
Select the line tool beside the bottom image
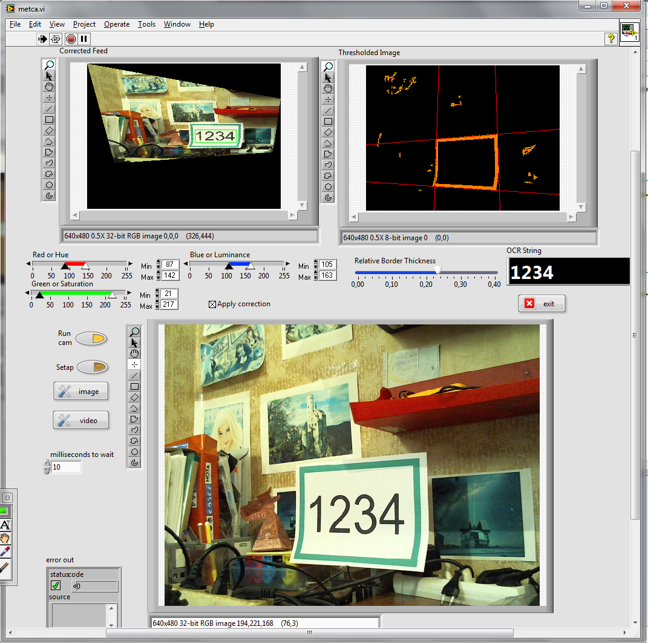pos(134,376)
